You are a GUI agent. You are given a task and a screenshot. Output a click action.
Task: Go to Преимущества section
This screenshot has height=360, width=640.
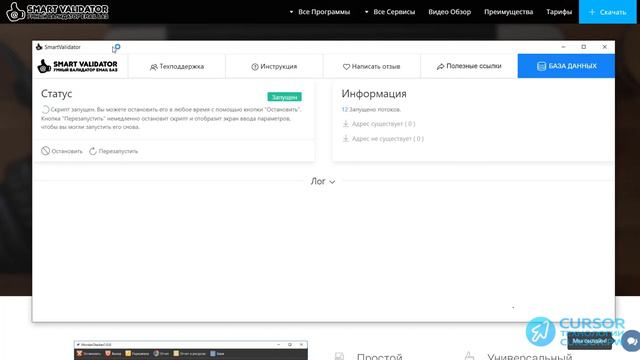pos(508,12)
